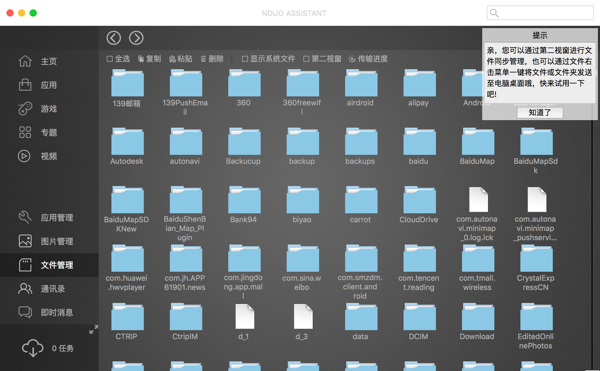Select the baidu folder
600x371 pixels.
tap(419, 142)
